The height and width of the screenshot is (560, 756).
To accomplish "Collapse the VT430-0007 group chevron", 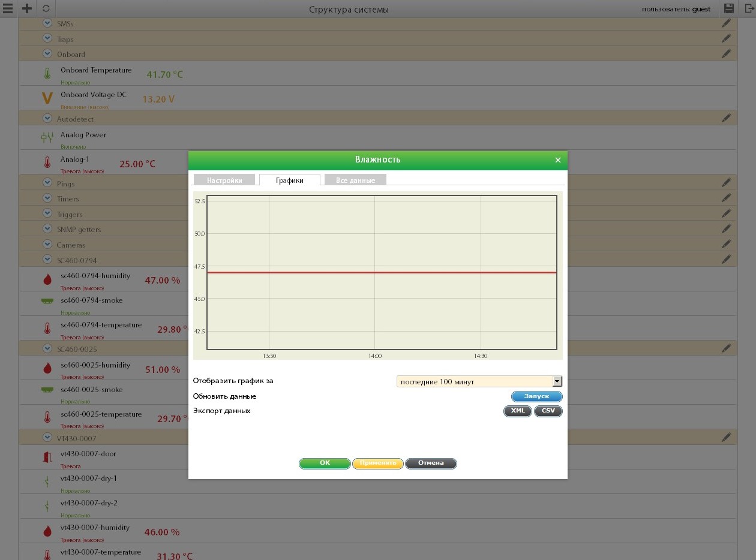I will pos(47,438).
